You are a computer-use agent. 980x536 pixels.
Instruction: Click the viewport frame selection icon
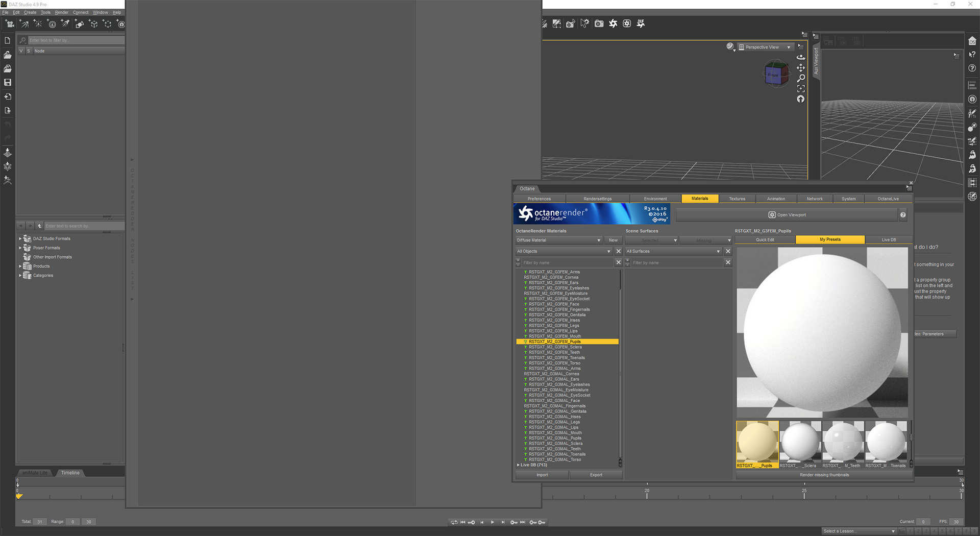pyautogui.click(x=801, y=89)
